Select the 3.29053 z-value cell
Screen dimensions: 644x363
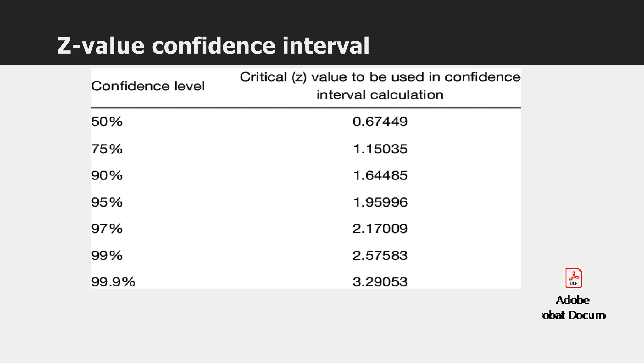point(380,282)
